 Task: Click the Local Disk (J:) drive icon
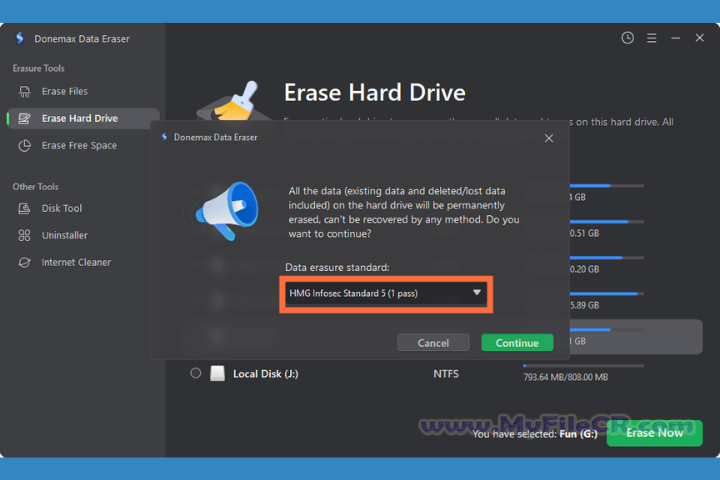pos(217,373)
